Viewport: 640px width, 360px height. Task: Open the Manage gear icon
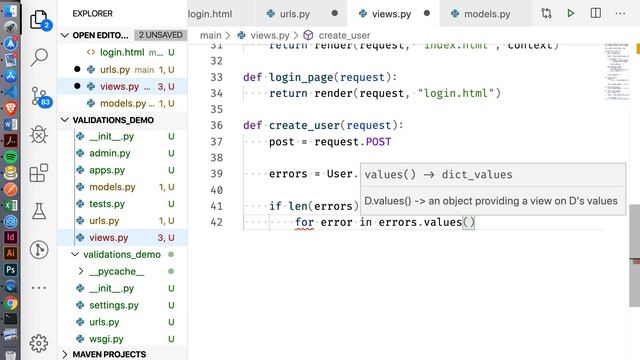pyautogui.click(x=39, y=343)
